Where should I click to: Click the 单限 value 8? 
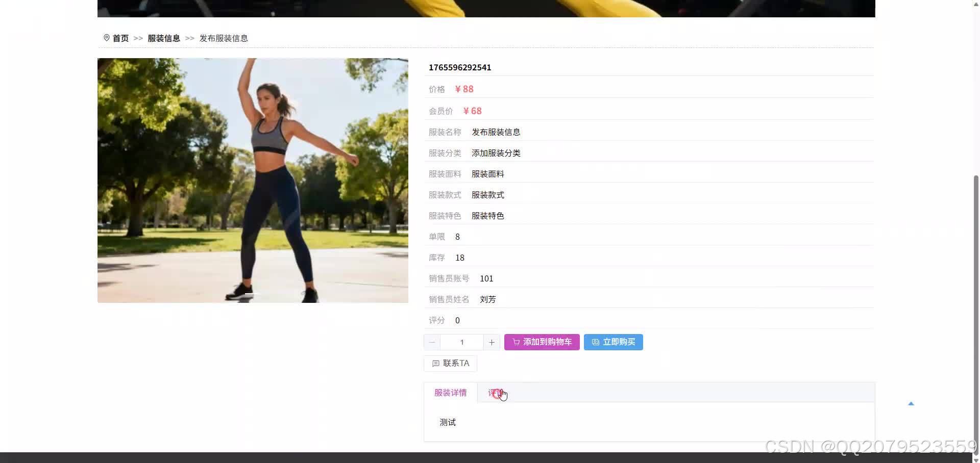457,237
